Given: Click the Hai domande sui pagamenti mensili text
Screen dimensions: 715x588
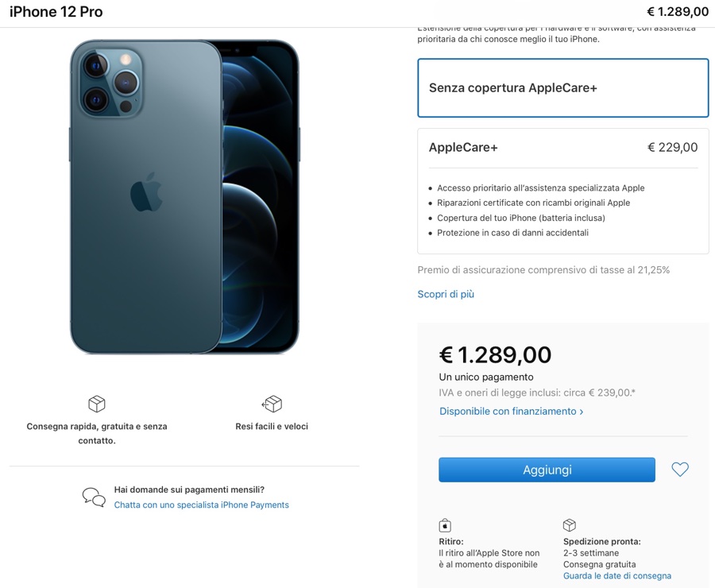Looking at the screenshot, I should 189,489.
